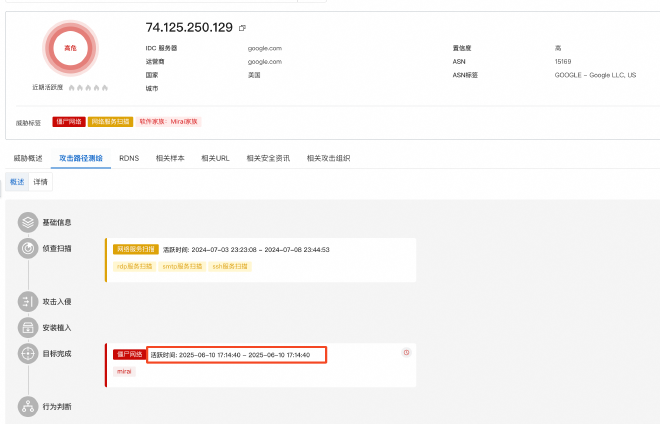Click the 高危 risk level circle
The height and width of the screenshot is (424, 660).
[x=70, y=48]
